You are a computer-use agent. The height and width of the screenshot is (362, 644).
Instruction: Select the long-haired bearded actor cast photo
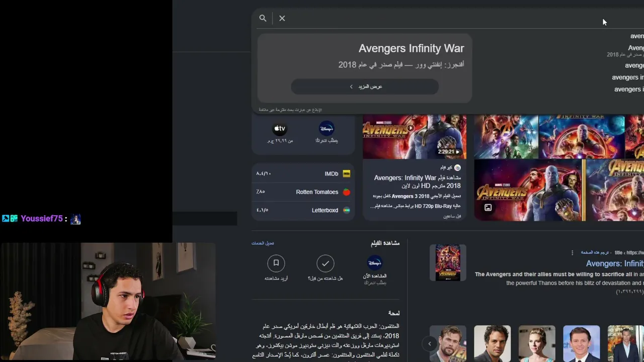[448, 343]
